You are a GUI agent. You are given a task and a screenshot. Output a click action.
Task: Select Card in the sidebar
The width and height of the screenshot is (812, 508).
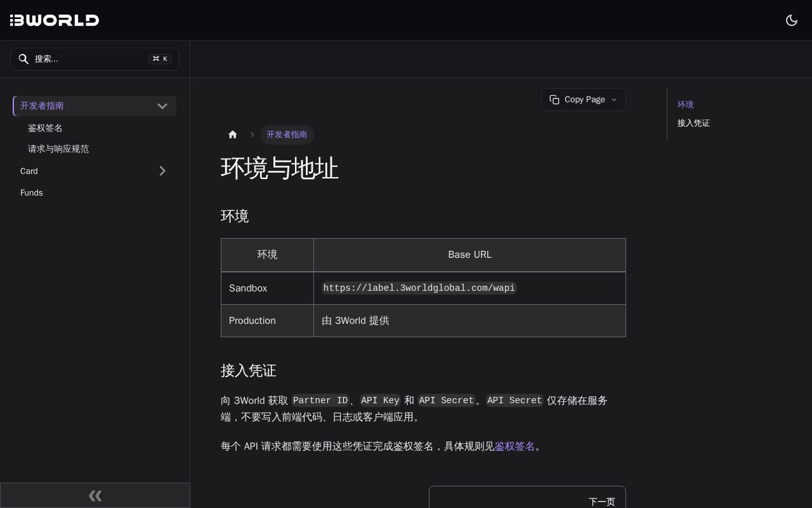point(29,171)
